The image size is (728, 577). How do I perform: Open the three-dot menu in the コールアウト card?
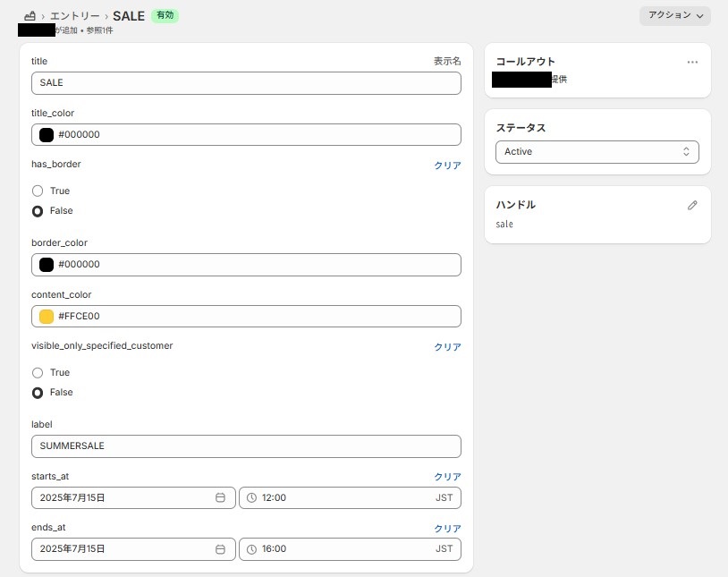pyautogui.click(x=692, y=62)
